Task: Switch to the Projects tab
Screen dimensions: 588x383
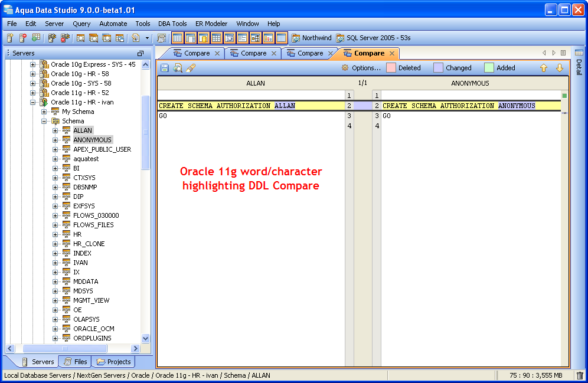Action: [114, 362]
